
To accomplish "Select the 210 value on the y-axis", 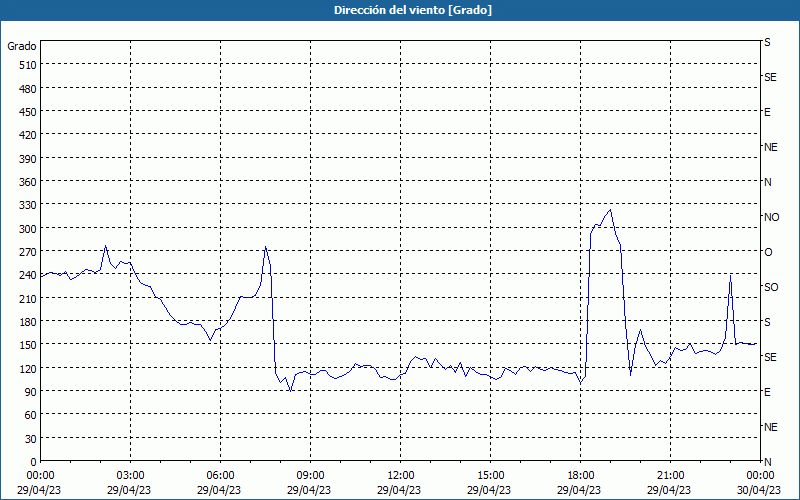I will point(28,298).
